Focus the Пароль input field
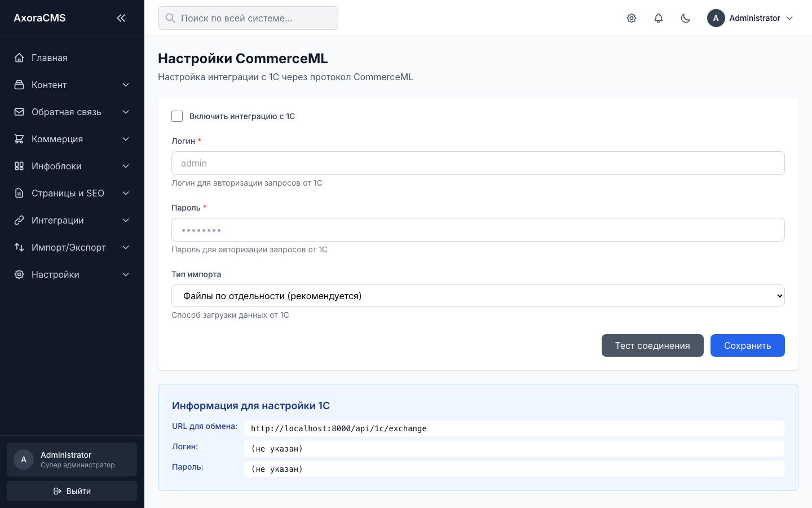Image resolution: width=812 pixels, height=508 pixels. coord(478,230)
